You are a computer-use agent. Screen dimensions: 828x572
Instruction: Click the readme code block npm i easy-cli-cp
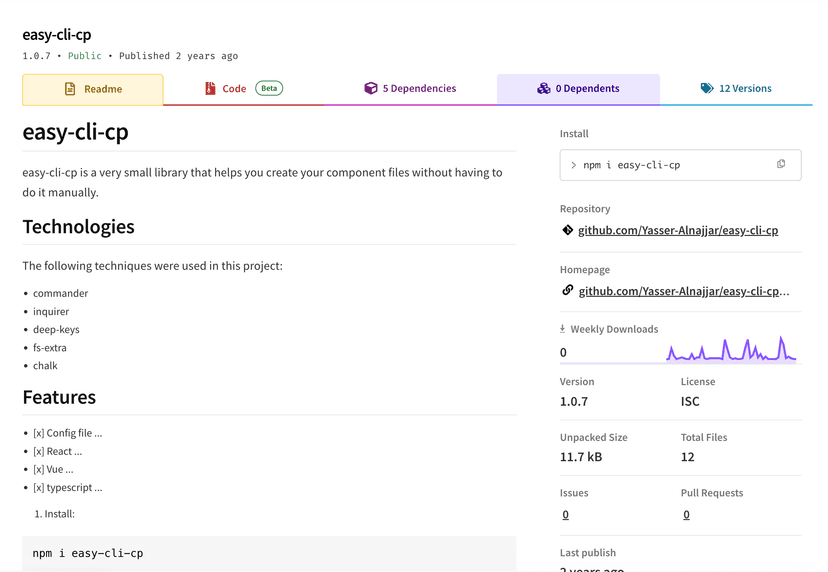269,553
